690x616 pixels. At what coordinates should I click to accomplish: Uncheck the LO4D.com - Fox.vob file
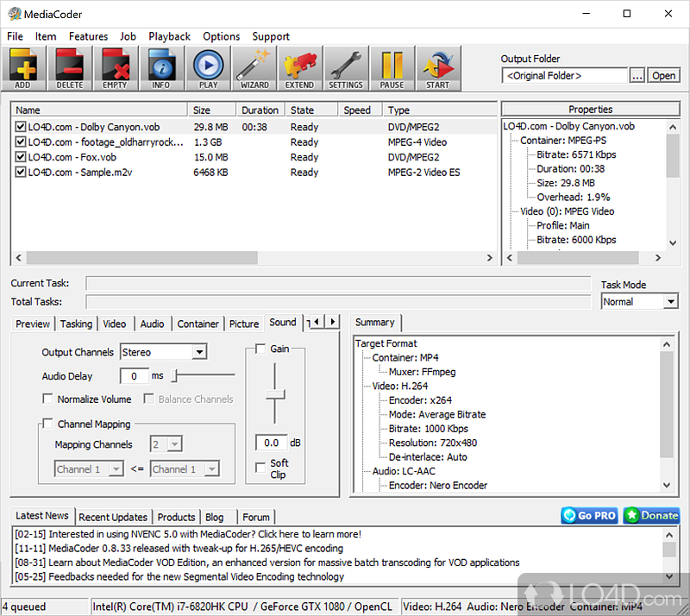[21, 157]
